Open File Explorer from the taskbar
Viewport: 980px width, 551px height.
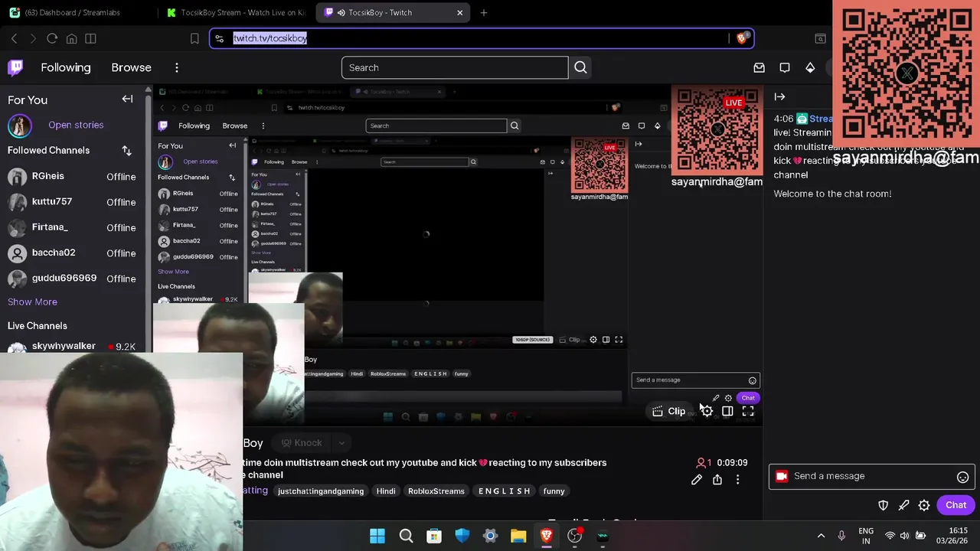click(x=518, y=536)
